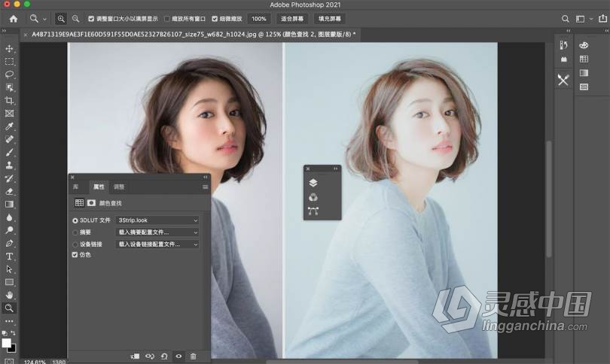Reset adjustment to defaults
This screenshot has height=364, width=610.
point(164,356)
